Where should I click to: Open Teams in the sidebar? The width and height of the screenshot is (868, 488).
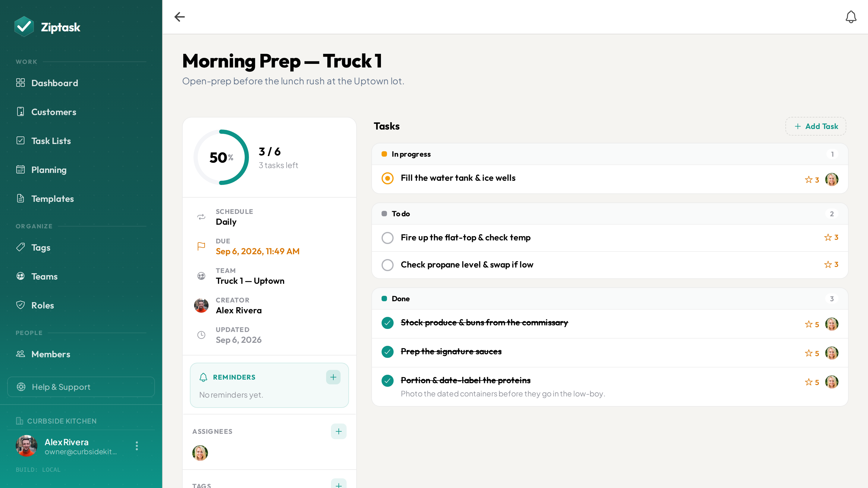tap(81, 277)
